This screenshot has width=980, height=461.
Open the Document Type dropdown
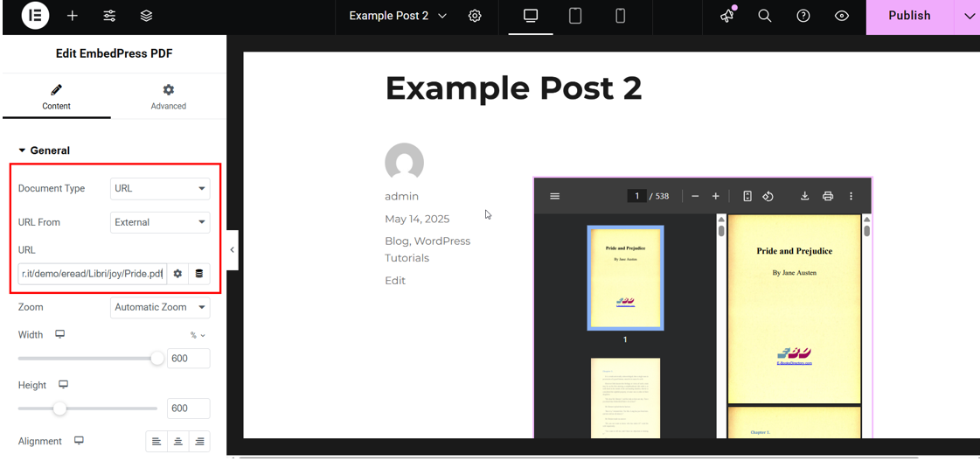coord(160,189)
